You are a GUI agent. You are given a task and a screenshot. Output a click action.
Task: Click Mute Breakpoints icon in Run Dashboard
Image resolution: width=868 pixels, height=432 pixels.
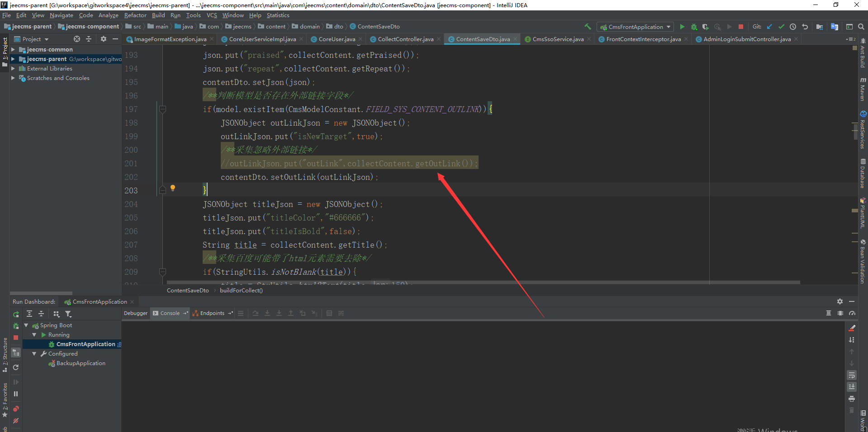tap(16, 421)
